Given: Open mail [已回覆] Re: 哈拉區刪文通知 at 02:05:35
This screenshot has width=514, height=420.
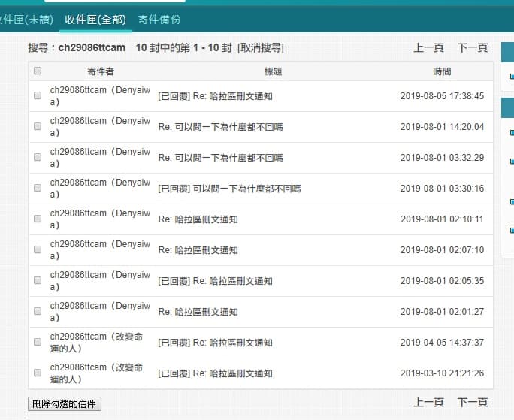Looking at the screenshot, I should pyautogui.click(x=215, y=281).
